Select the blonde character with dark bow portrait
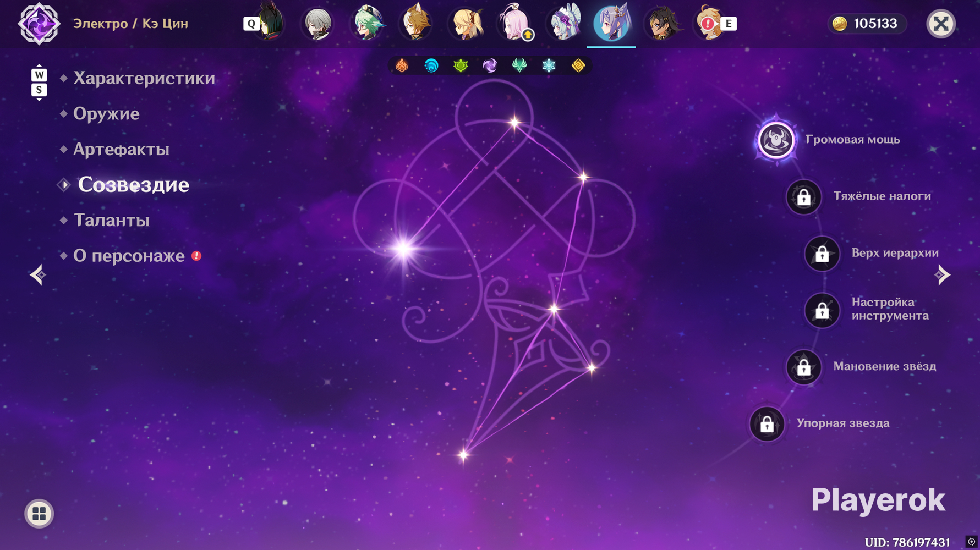The height and width of the screenshot is (550, 980). click(x=465, y=23)
